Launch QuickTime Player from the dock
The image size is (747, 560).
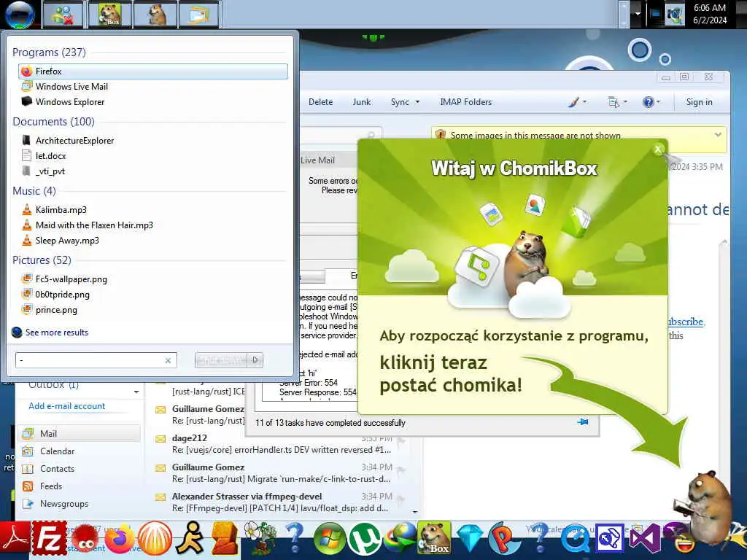[x=575, y=539]
